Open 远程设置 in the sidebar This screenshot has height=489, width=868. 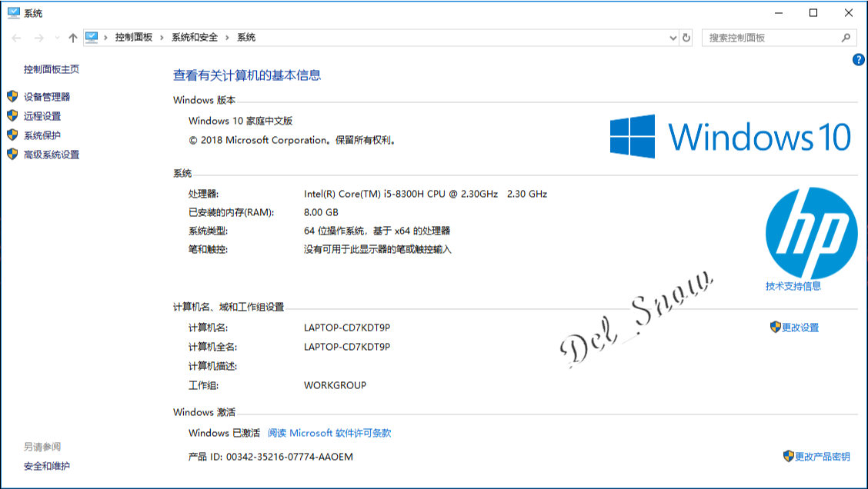42,116
